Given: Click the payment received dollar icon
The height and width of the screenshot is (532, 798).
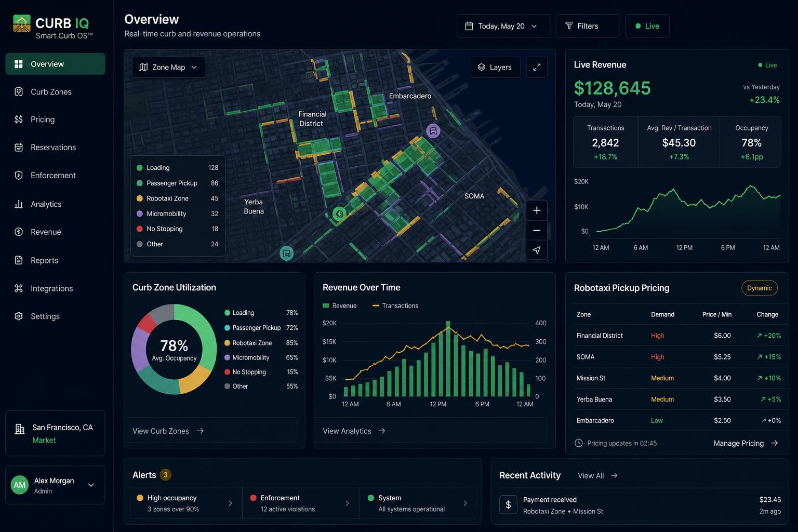Looking at the screenshot, I should tap(508, 505).
